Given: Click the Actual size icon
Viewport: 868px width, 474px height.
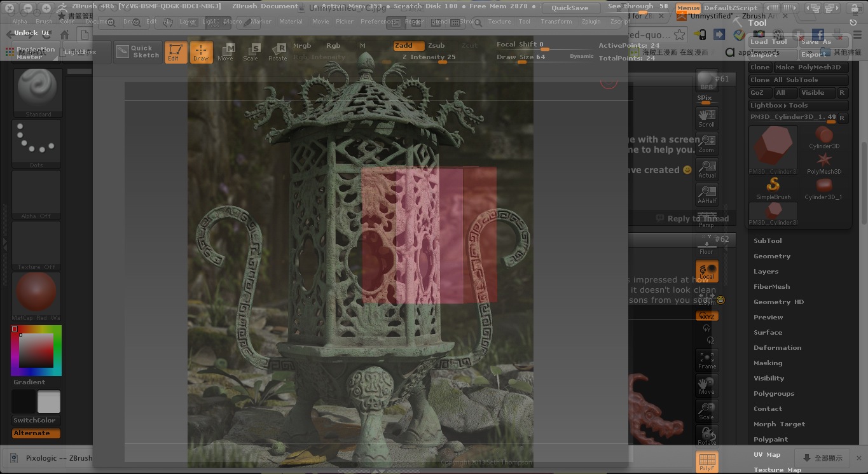Looking at the screenshot, I should [x=706, y=169].
